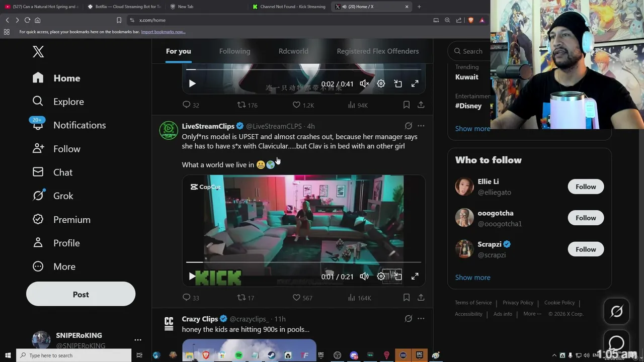This screenshot has height=362, width=644.
Task: View analytics showing 164K views
Action: coord(359,298)
